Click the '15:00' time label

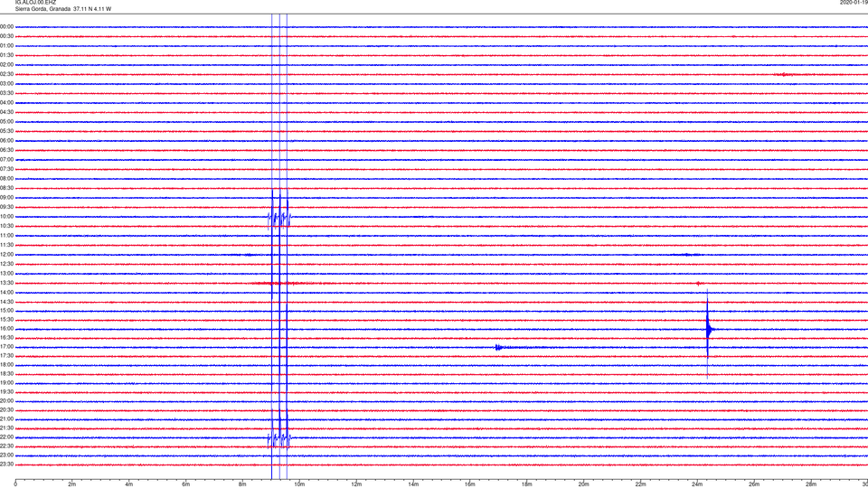coord(6,310)
